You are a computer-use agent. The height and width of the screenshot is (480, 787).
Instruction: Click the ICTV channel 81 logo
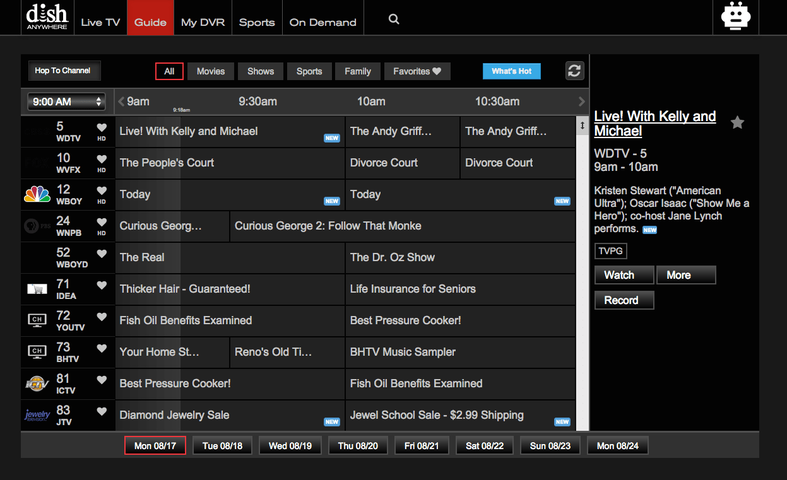(x=37, y=384)
